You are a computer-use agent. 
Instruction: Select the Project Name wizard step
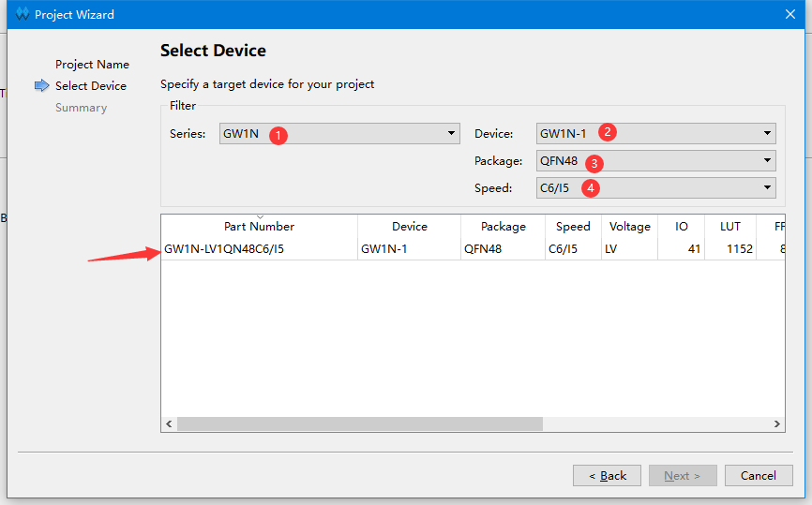point(92,64)
